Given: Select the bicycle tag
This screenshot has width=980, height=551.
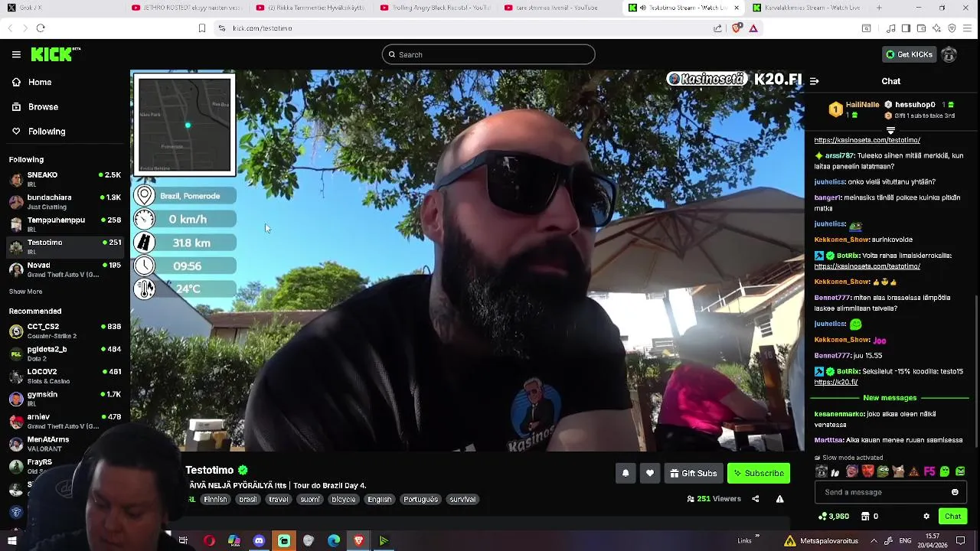Looking at the screenshot, I should (344, 499).
